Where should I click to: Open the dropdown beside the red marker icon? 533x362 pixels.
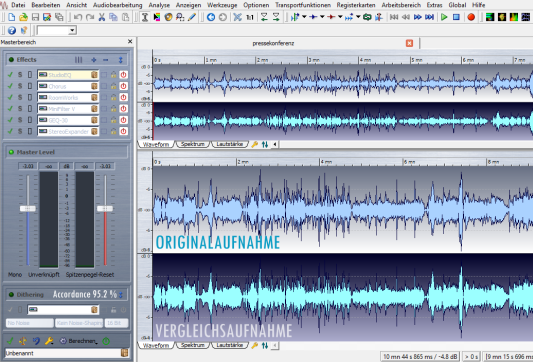[340, 17]
